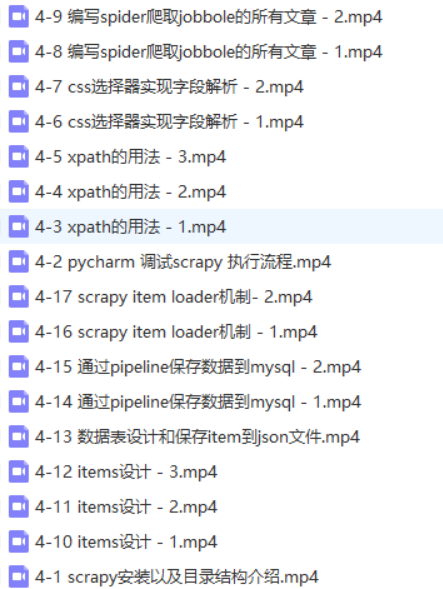Screen dimensions: 443x589
Task: Click the video icon of highlighted 4-3 xpath file
Action: [19, 227]
